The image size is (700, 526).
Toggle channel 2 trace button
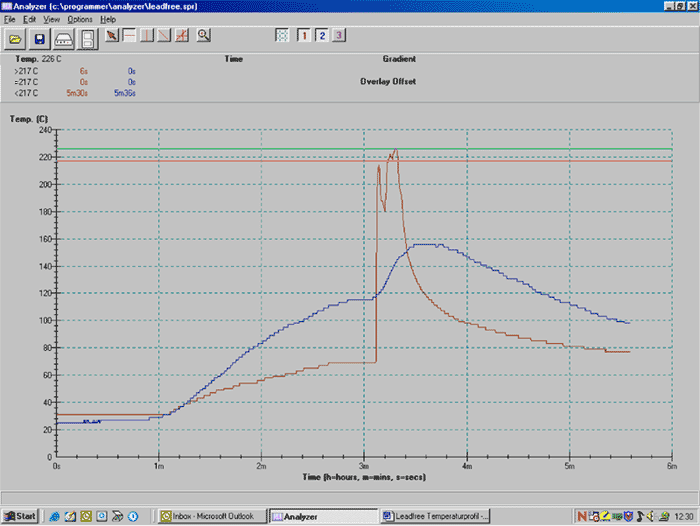click(322, 35)
